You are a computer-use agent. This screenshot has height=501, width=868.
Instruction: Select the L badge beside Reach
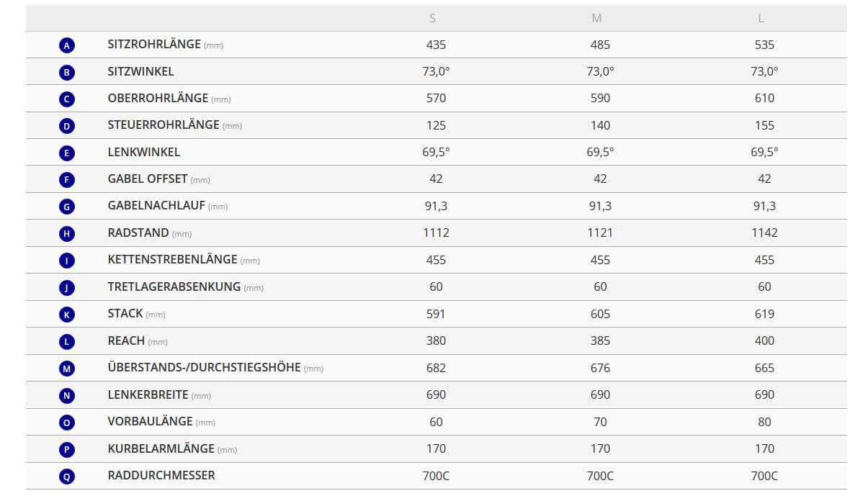[x=67, y=342]
